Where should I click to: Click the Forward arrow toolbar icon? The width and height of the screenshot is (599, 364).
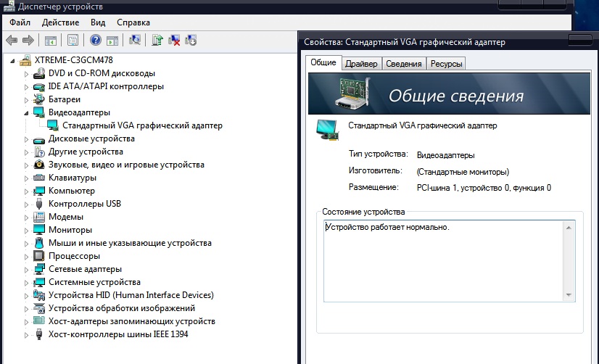tap(28, 40)
